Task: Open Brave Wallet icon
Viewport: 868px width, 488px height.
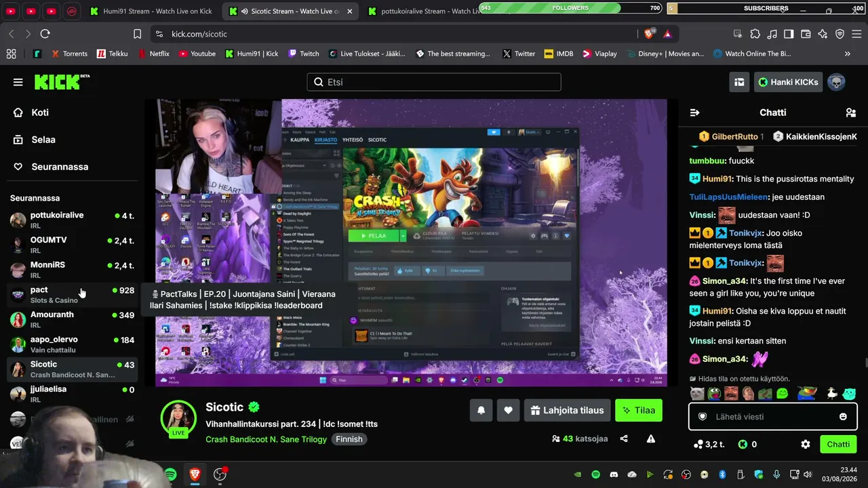Action: pos(806,34)
